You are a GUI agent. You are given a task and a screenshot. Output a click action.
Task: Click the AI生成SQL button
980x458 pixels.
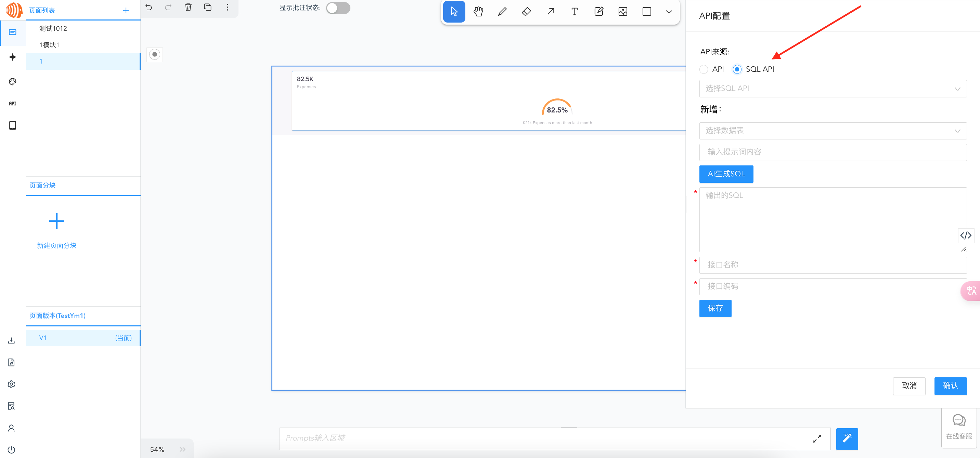tap(726, 174)
